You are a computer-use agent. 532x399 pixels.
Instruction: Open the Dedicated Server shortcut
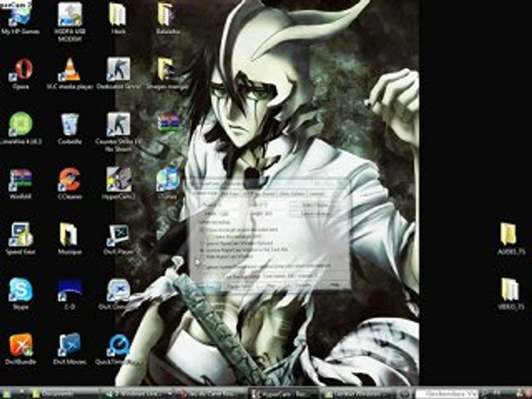[x=119, y=74]
